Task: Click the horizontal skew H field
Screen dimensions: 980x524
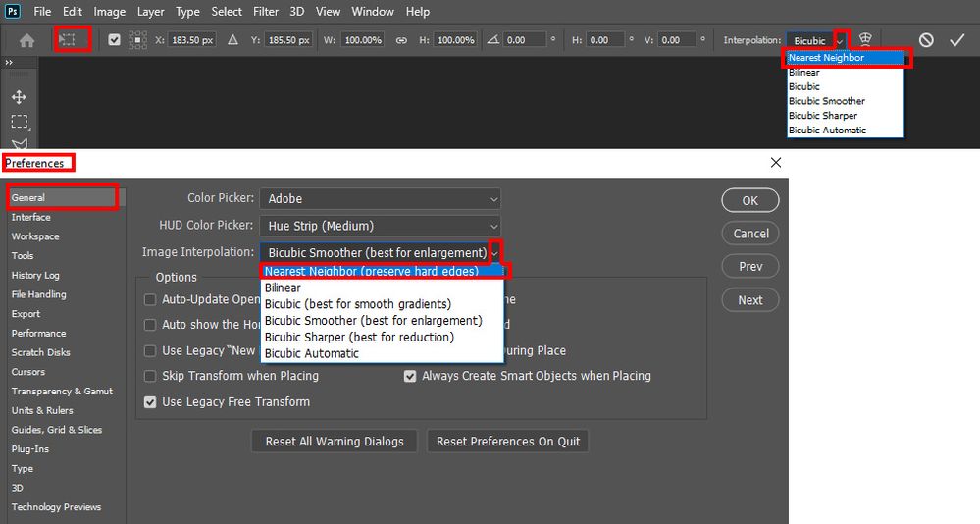Action: (x=605, y=40)
